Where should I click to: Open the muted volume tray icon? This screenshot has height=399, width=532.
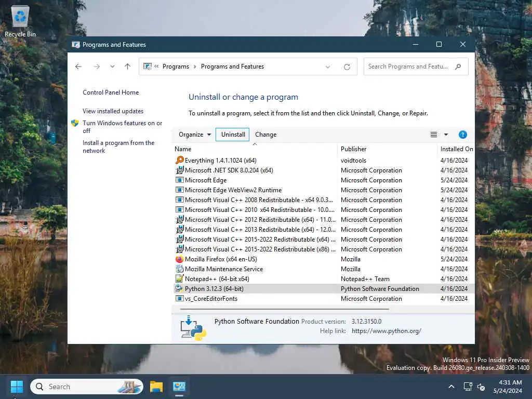pos(481,387)
